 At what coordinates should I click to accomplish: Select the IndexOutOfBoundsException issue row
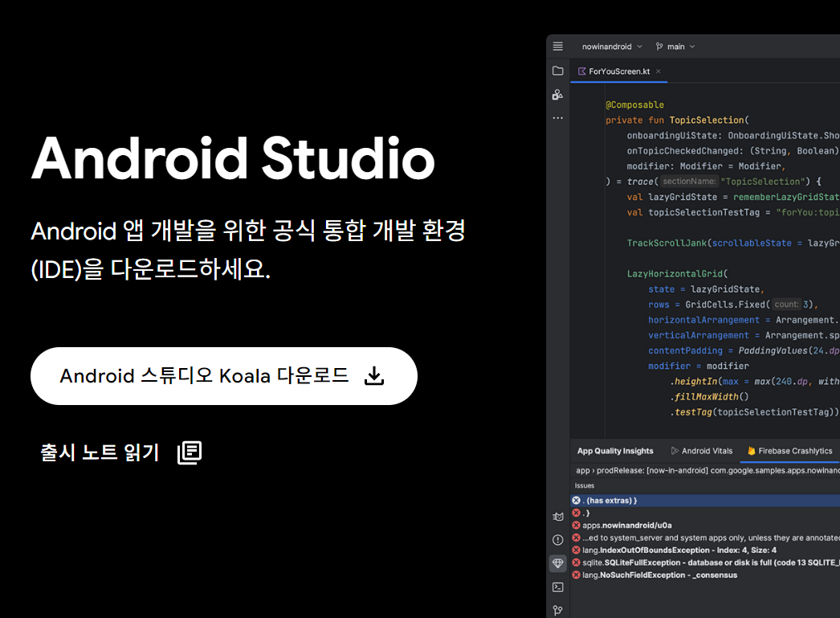point(705,550)
